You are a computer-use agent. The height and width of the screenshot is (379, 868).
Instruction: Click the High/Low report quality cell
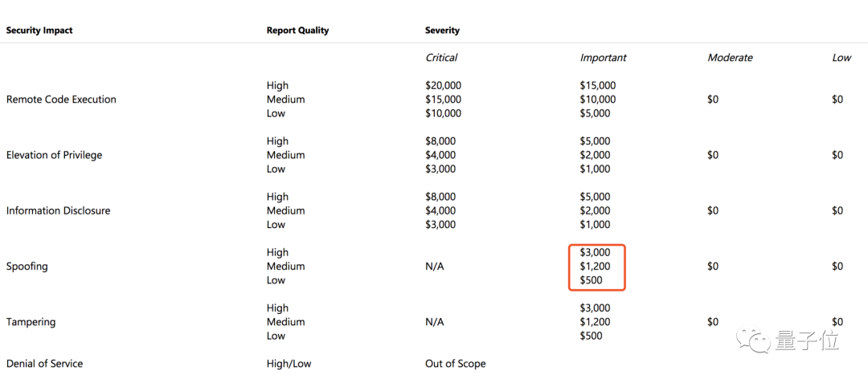pyautogui.click(x=289, y=364)
